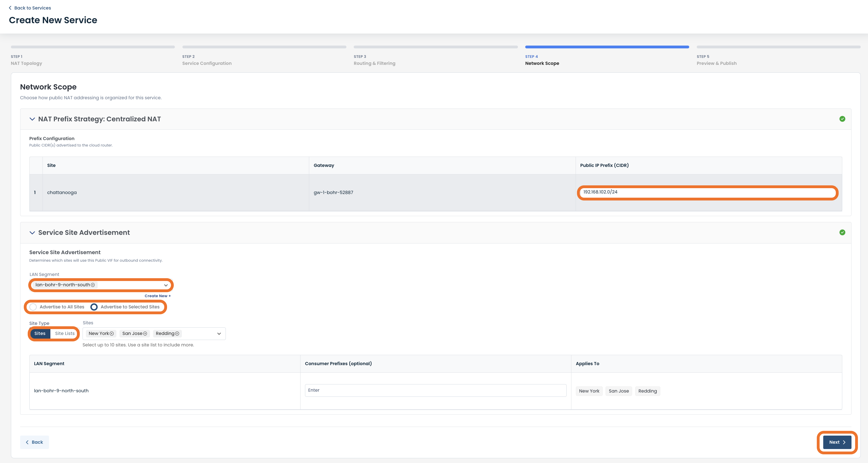Remove lan-bohr-9-north-south from LAN Segment
This screenshot has width=868, height=463.
93,285
